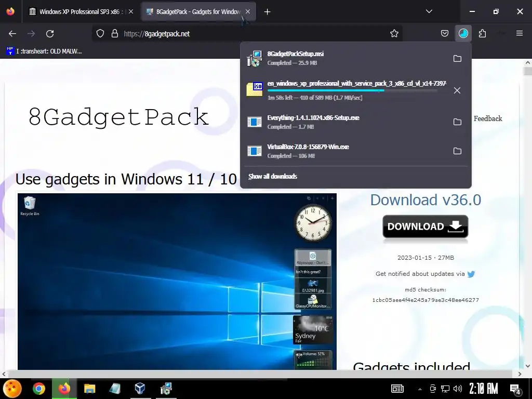Click the 8GadgetPack site title
Image resolution: width=532 pixels, height=399 pixels.
pyautogui.click(x=118, y=117)
